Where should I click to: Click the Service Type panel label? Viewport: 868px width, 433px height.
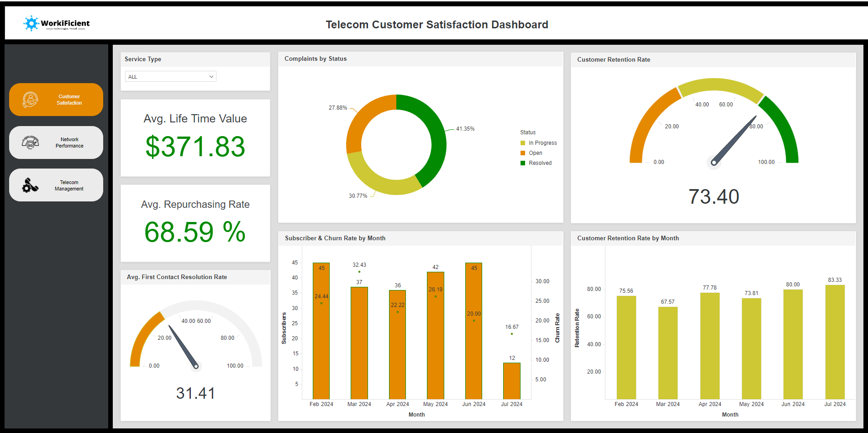[x=143, y=59]
